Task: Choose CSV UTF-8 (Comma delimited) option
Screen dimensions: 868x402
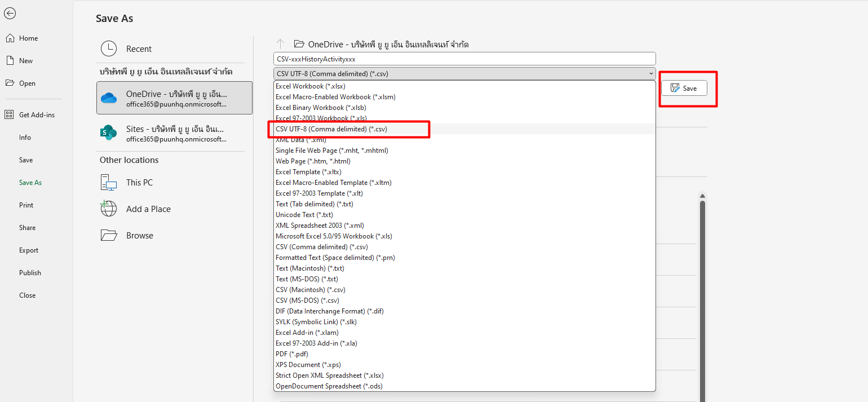Action: [464, 129]
